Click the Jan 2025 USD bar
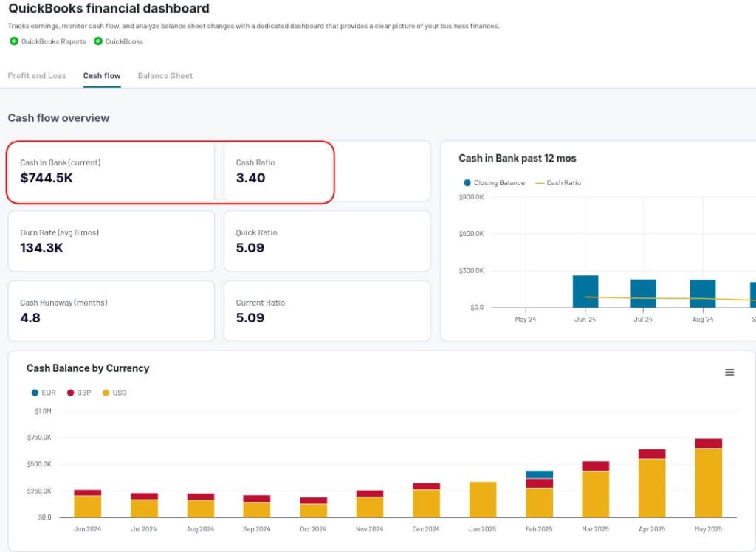The height and width of the screenshot is (552, 756). [x=483, y=500]
